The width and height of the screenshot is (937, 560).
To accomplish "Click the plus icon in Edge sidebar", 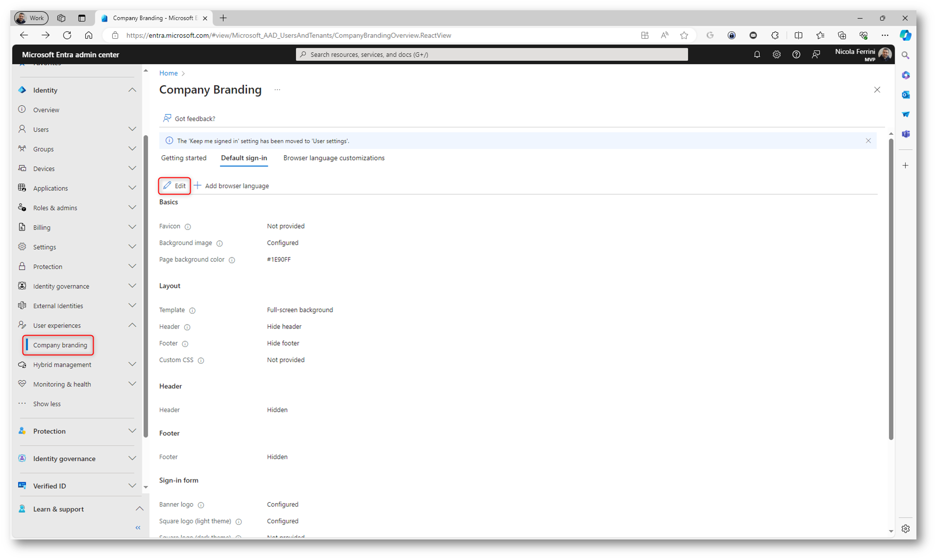I will click(906, 165).
